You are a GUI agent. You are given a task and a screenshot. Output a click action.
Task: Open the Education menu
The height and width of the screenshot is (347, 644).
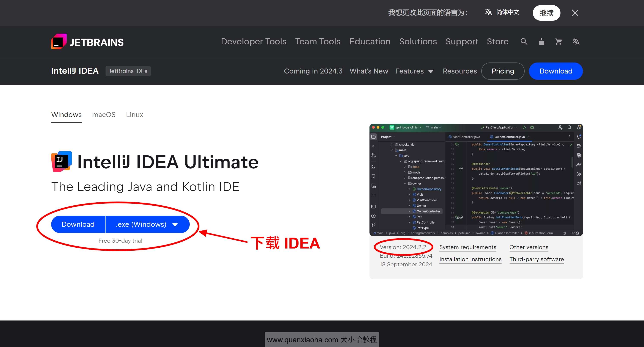click(x=370, y=41)
